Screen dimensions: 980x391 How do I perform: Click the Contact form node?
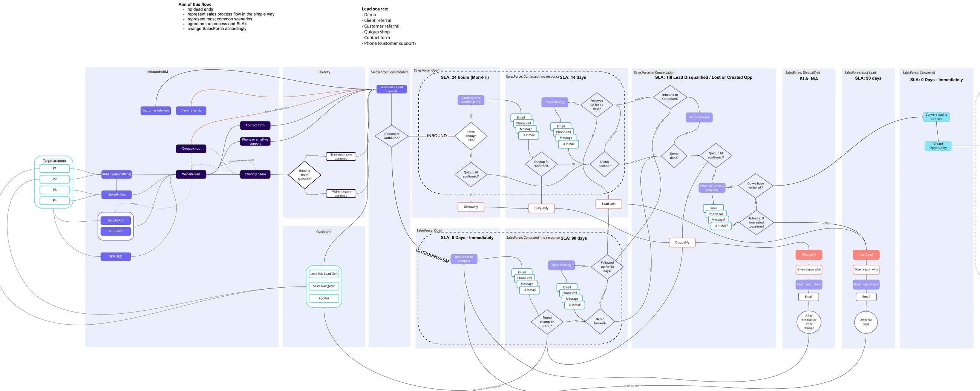click(x=255, y=125)
